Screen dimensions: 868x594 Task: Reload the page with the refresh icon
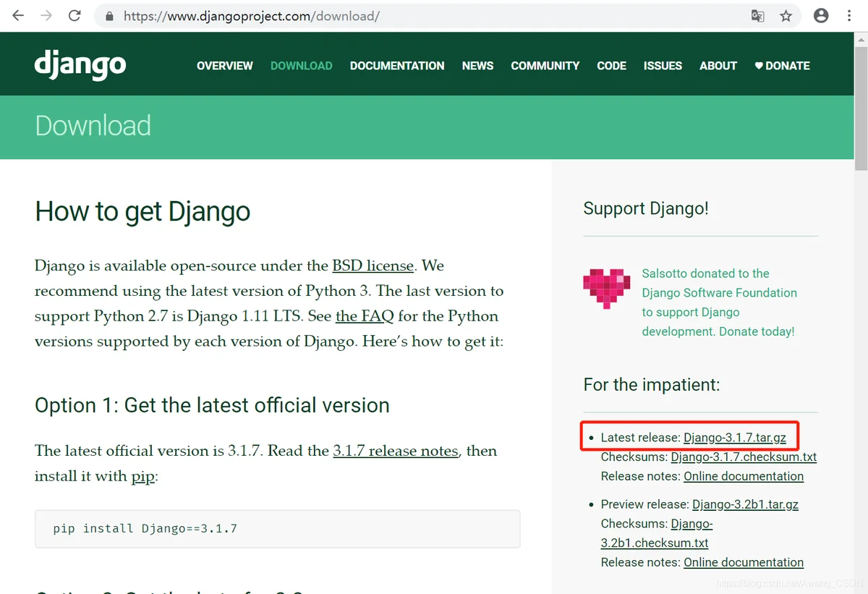[75, 15]
